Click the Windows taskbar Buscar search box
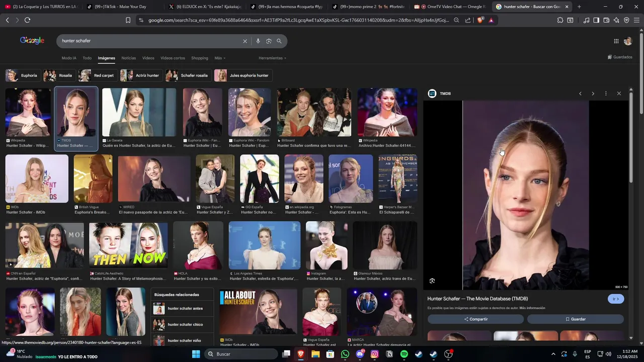 (242, 354)
